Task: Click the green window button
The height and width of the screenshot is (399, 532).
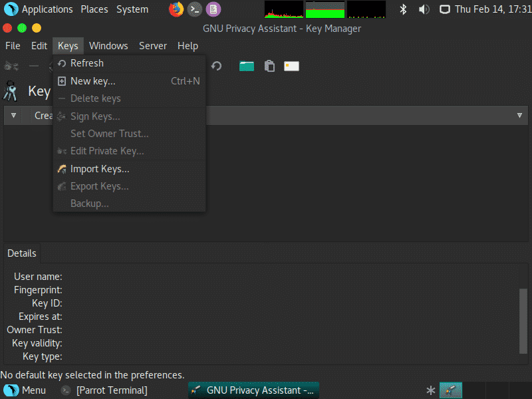Action: click(22, 28)
